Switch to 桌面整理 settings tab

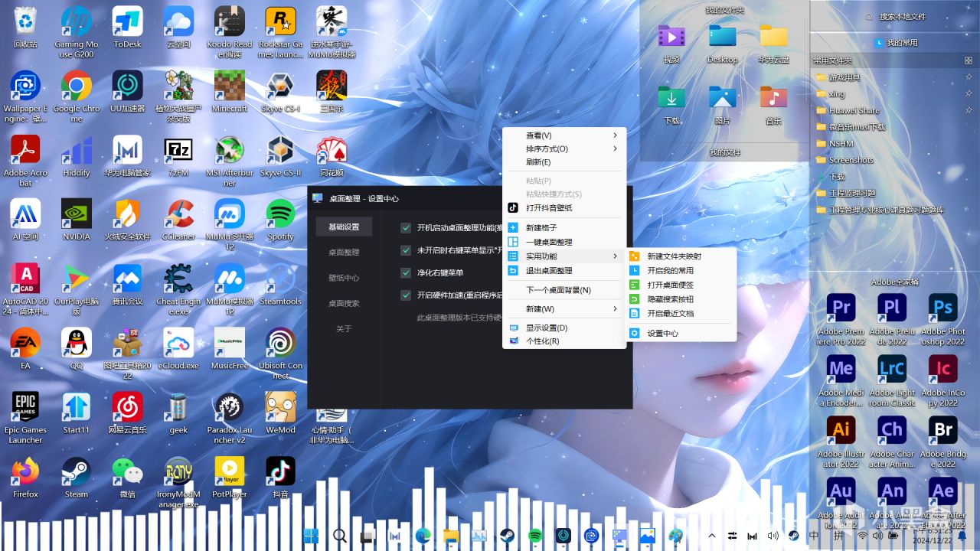pyautogui.click(x=344, y=252)
